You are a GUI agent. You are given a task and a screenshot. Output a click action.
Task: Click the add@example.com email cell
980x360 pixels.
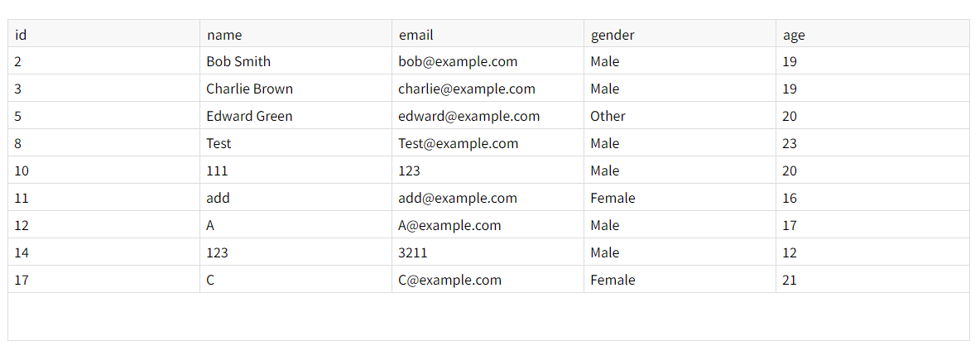pyautogui.click(x=458, y=198)
